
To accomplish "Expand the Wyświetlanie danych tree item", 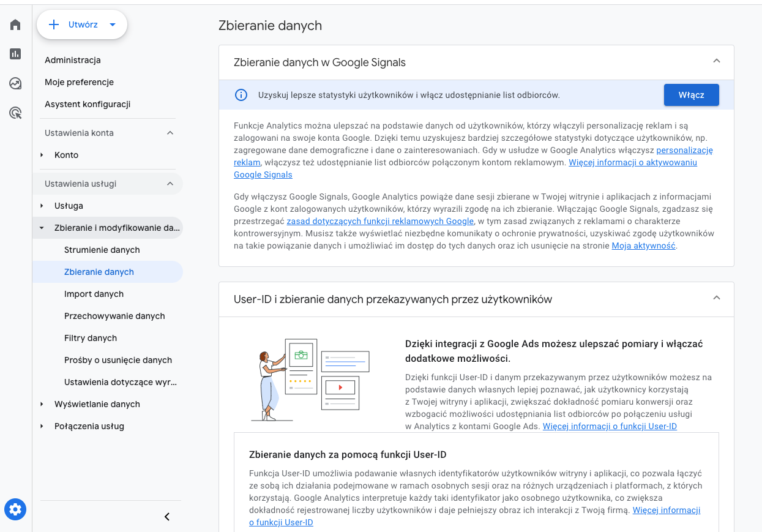I will [42, 404].
